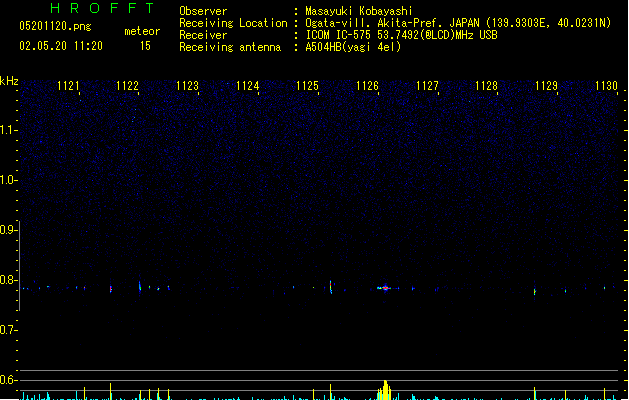Click the tallest yellow intensity peak near 1126
This screenshot has width=629, height=400.
click(386, 390)
